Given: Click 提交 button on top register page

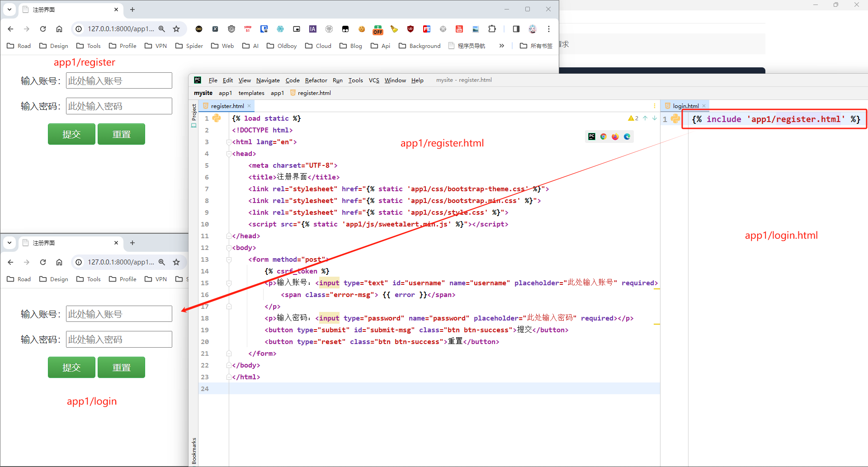Looking at the screenshot, I should tap(71, 134).
